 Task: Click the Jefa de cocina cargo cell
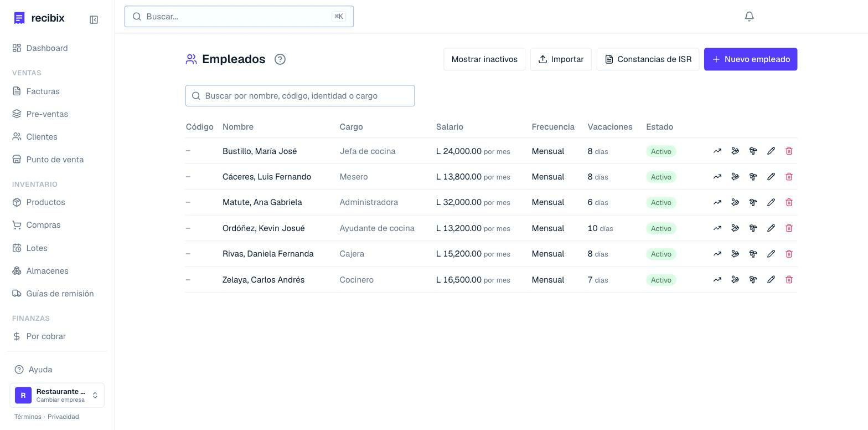368,151
